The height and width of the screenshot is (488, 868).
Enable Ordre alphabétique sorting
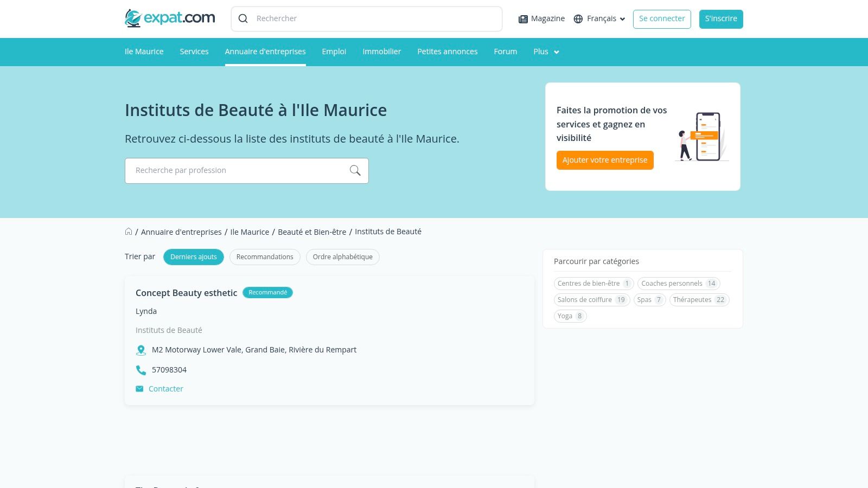point(342,256)
